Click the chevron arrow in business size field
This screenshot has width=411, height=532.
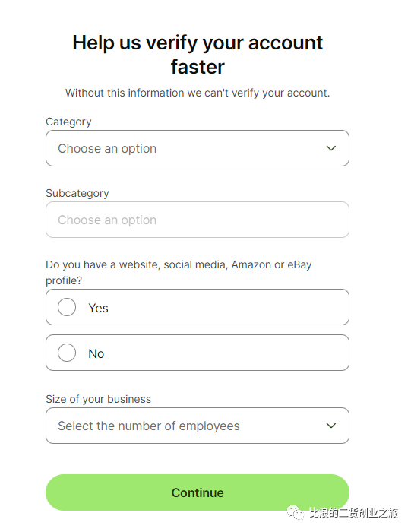(x=330, y=426)
